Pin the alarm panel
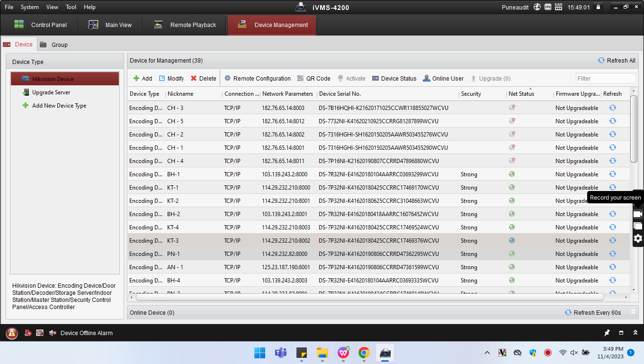This screenshot has height=364, width=644. 607,333
